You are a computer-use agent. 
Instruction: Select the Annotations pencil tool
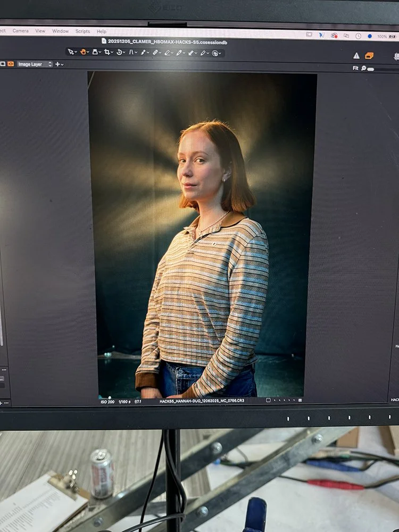[203, 53]
